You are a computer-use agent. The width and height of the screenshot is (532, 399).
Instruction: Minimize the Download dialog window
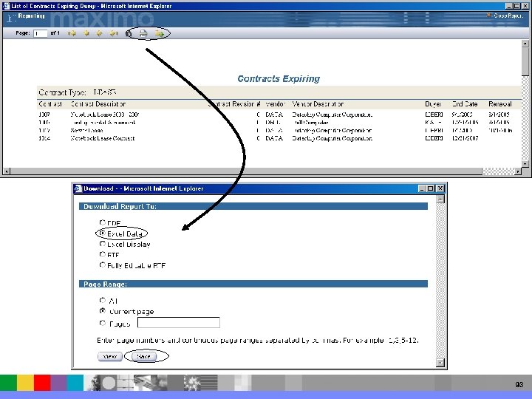[x=422, y=188]
